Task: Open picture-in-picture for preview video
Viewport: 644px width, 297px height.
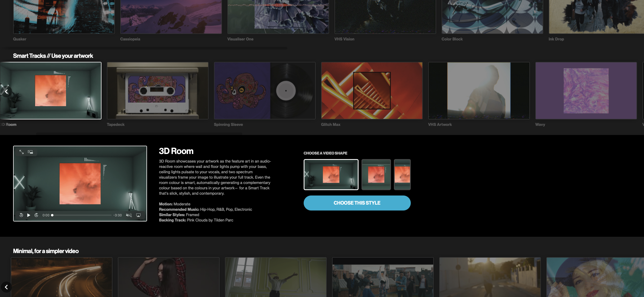Action: pyautogui.click(x=30, y=152)
